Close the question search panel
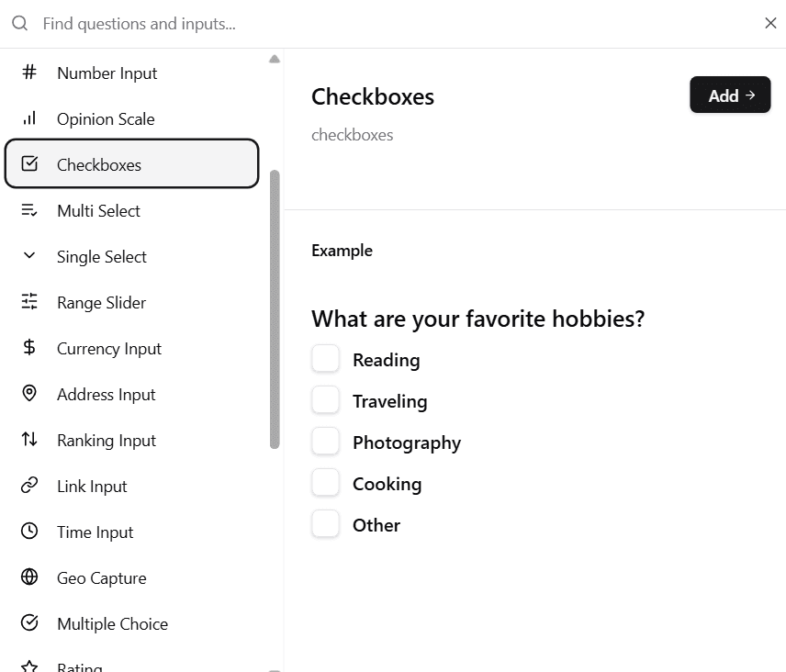This screenshot has height=672, width=786. point(770,23)
